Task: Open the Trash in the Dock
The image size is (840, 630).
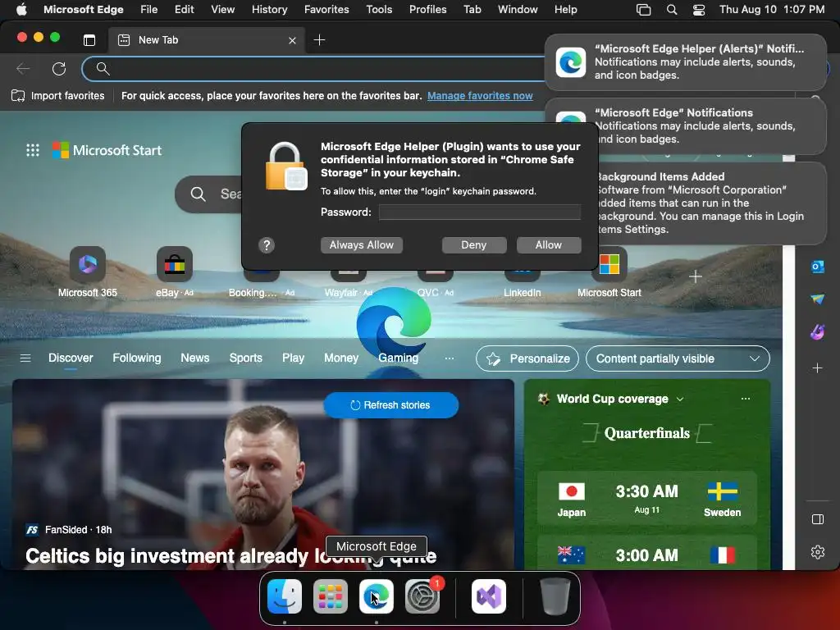Action: 555,596
